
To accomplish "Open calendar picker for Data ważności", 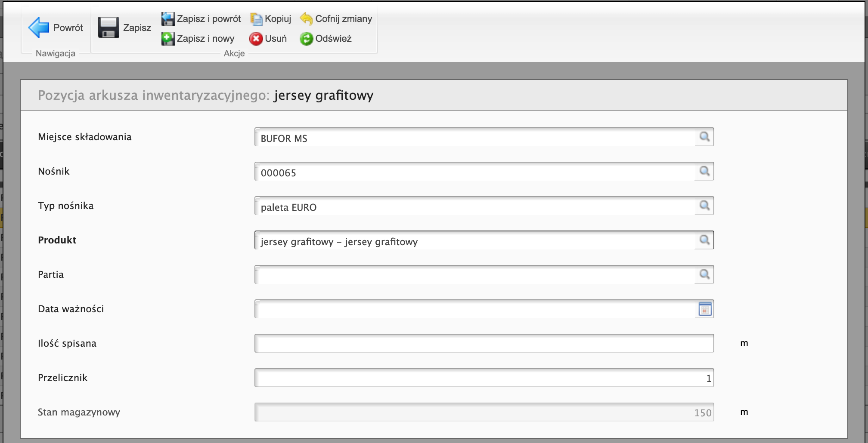I will click(705, 309).
